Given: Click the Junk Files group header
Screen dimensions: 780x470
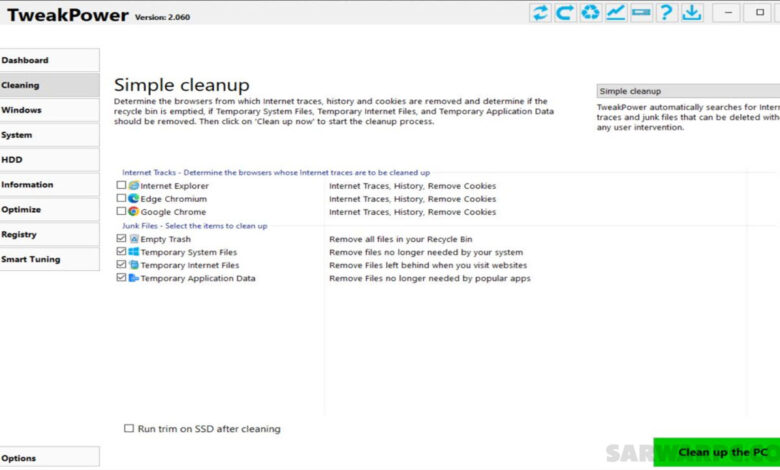Looking at the screenshot, I should [x=195, y=225].
